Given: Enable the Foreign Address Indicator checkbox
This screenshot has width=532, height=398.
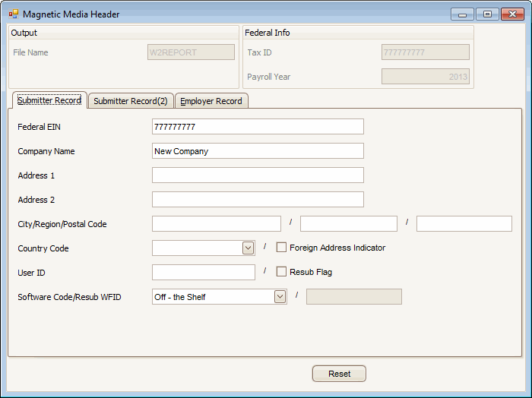Looking at the screenshot, I should (281, 248).
